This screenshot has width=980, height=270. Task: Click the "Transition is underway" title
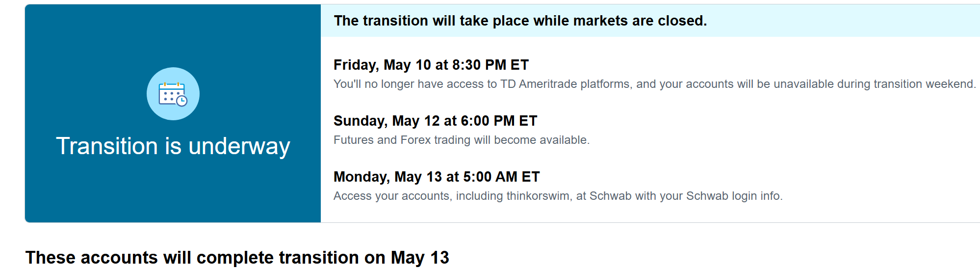coord(173,146)
